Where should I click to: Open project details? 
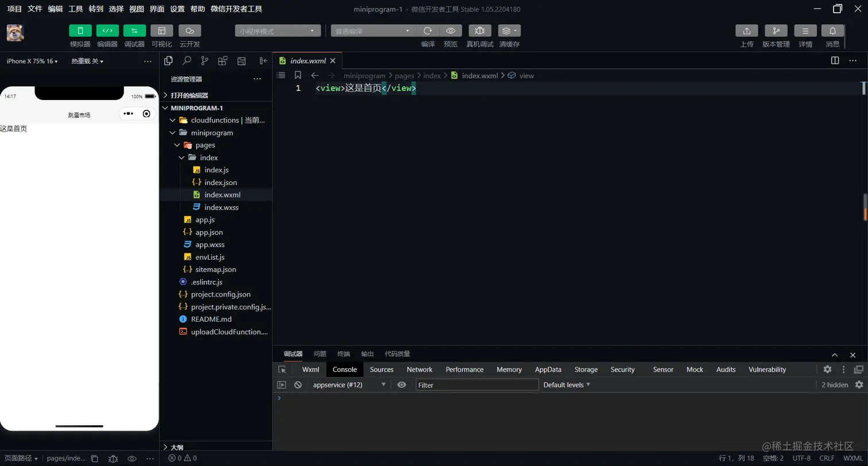coord(805,30)
